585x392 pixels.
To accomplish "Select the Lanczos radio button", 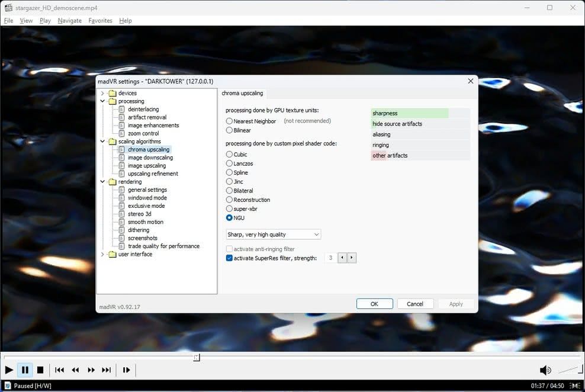I will [x=229, y=163].
